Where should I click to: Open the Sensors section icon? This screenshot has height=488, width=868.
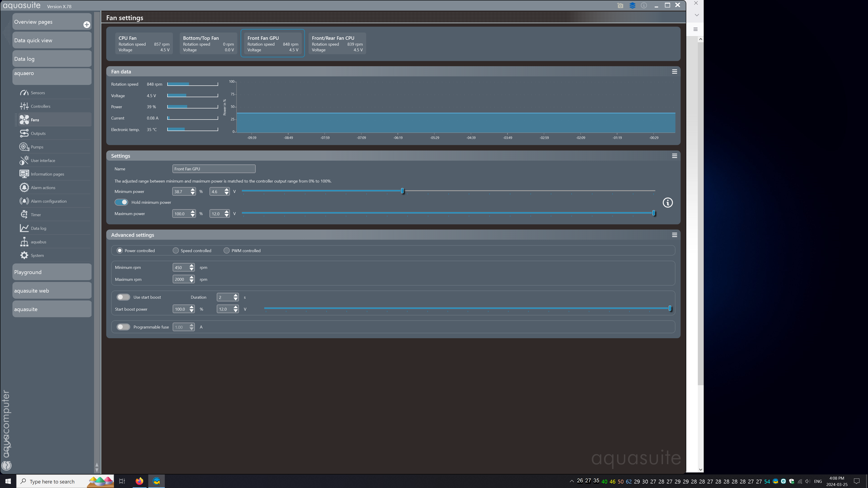[x=24, y=93]
